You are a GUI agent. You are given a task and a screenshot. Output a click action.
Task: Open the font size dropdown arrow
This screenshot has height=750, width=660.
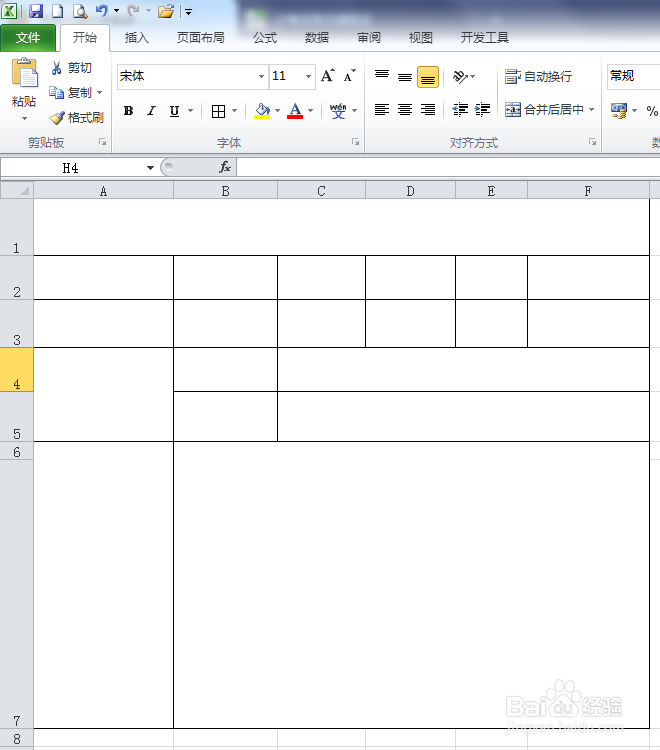[x=308, y=76]
